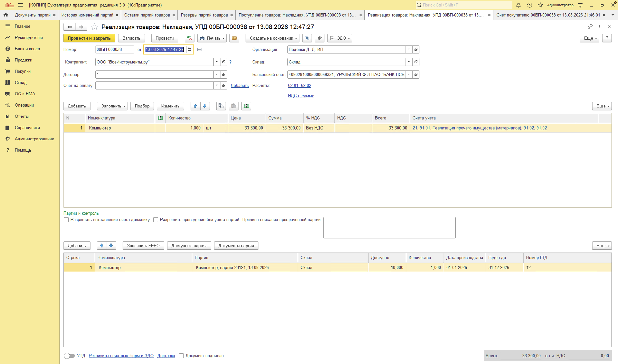Click the Записать button
This screenshot has height=364, width=618.
tap(131, 38)
